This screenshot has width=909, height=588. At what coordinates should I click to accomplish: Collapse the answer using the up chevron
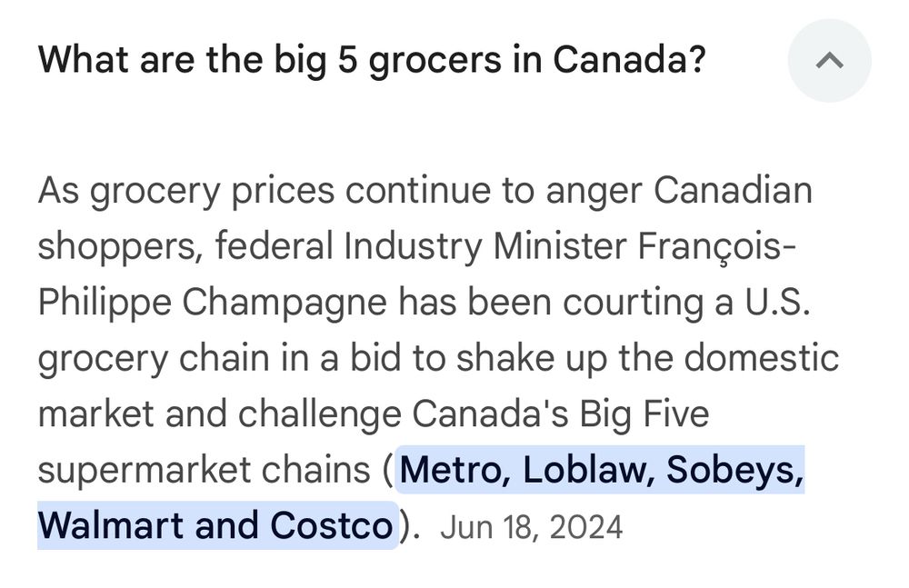(830, 60)
